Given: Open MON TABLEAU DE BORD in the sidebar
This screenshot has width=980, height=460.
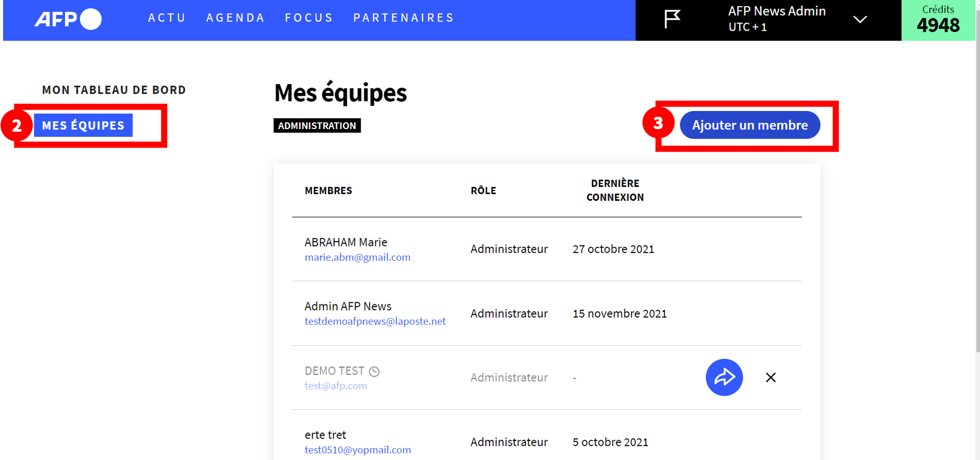Looking at the screenshot, I should click(114, 90).
